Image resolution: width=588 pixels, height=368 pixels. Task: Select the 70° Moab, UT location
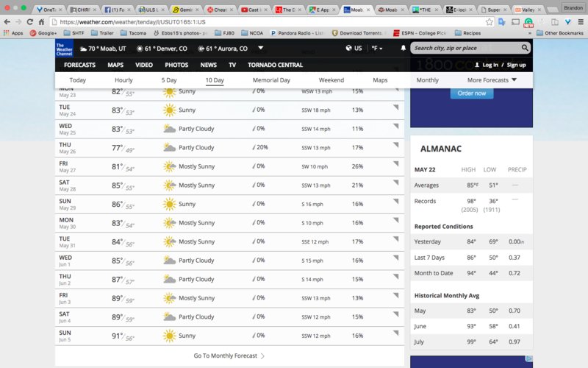click(x=103, y=49)
